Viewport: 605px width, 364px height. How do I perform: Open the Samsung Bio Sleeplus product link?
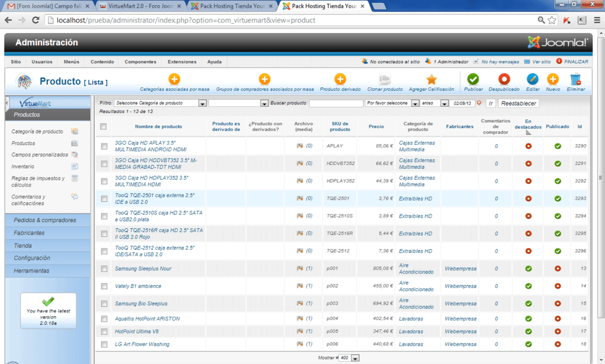point(141,304)
